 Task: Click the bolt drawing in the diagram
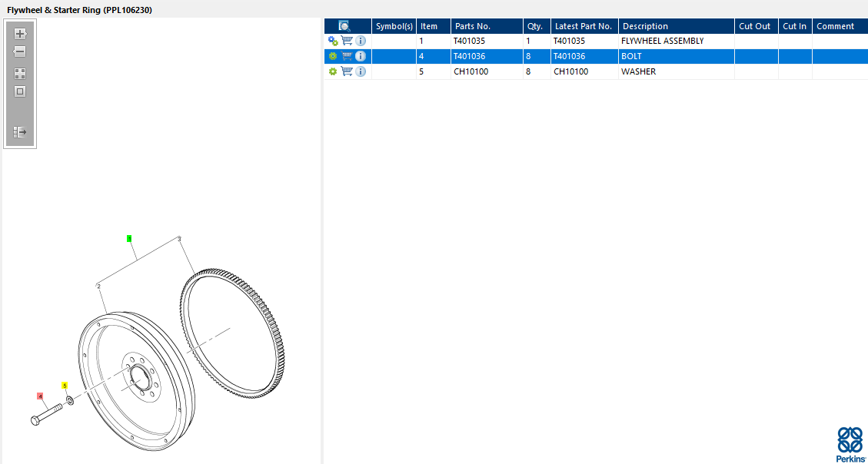(47, 415)
